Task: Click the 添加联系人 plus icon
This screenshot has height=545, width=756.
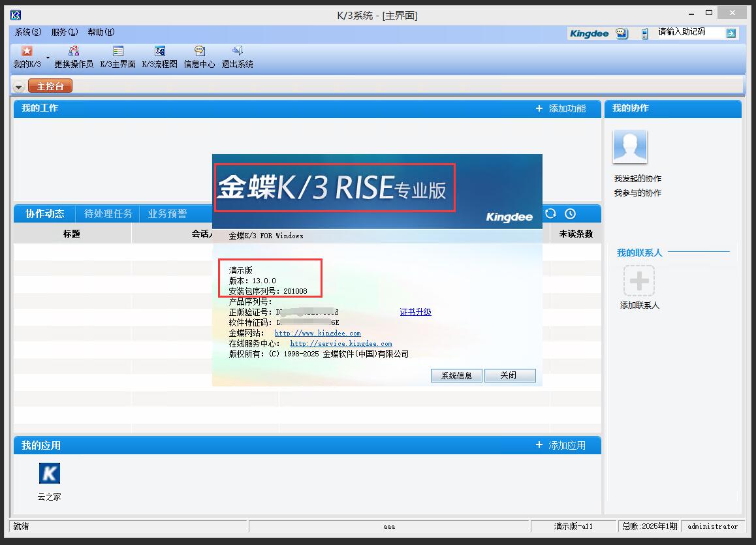Action: [x=639, y=281]
